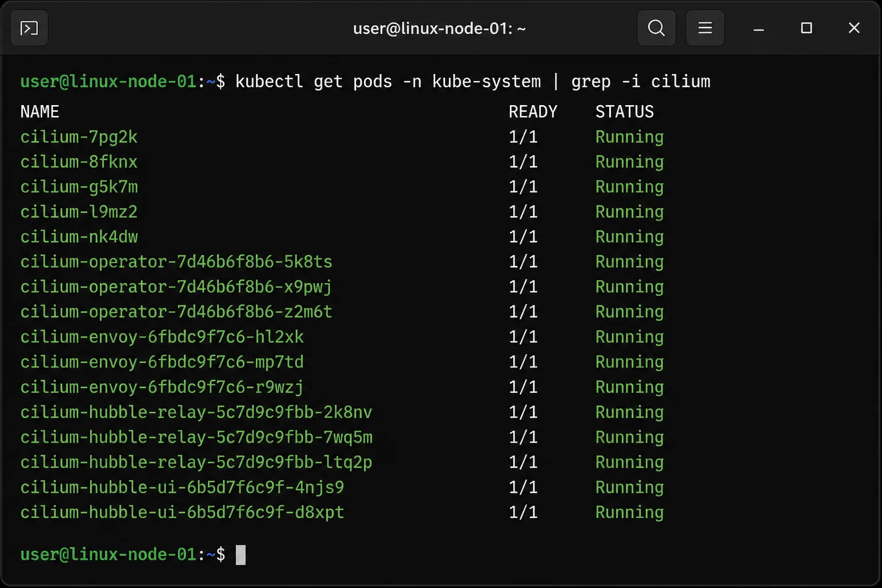Click READY value for cilium-l9mz2
Viewport: 882px width, 588px height.
pos(523,212)
